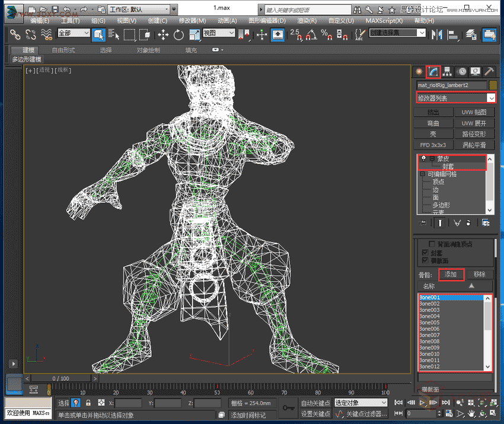Screen dimensions: 504x424
Task: Click the 移除 bone button
Action: click(x=479, y=274)
